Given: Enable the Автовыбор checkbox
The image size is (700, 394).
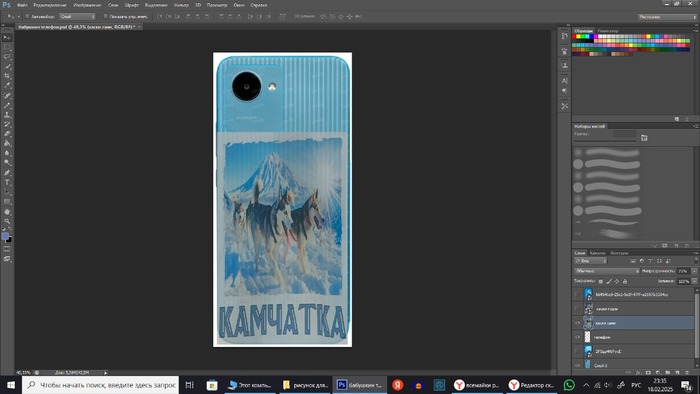Looking at the screenshot, I should [x=27, y=17].
